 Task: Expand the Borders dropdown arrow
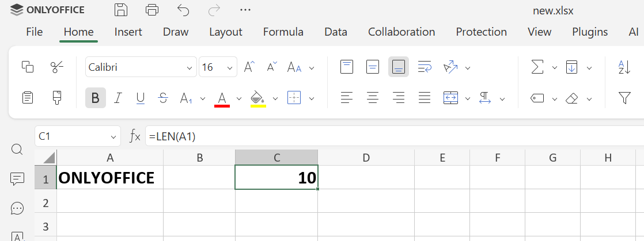point(312,98)
